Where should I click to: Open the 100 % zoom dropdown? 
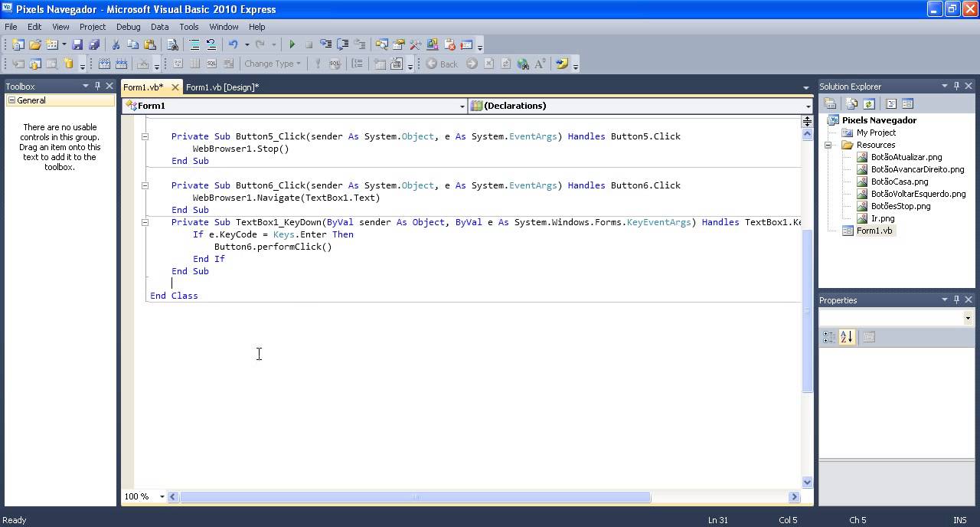(x=162, y=496)
